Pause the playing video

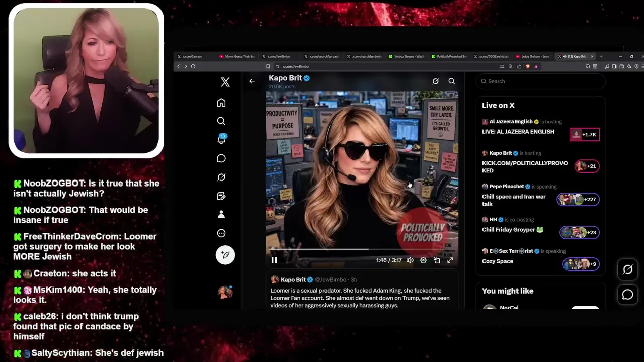click(x=274, y=260)
